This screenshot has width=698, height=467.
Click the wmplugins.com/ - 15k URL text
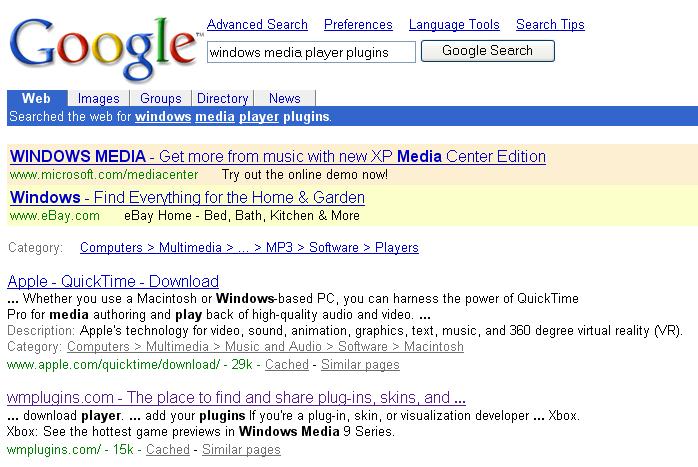(70, 450)
